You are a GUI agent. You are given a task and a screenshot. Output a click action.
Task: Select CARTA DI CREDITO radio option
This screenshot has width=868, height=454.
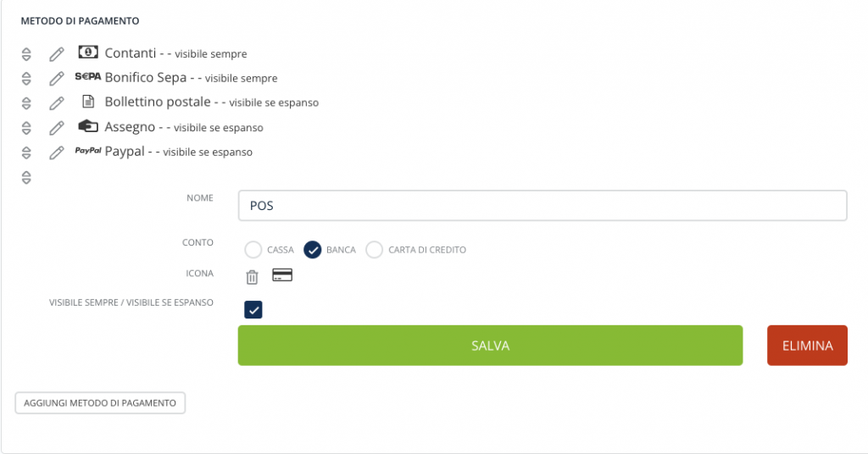coord(374,250)
